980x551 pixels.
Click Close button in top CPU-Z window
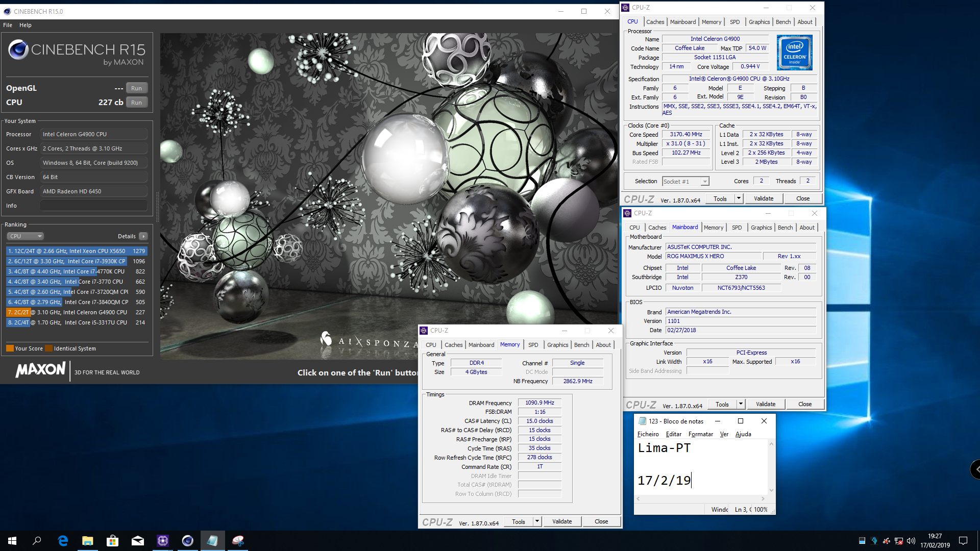click(x=803, y=198)
